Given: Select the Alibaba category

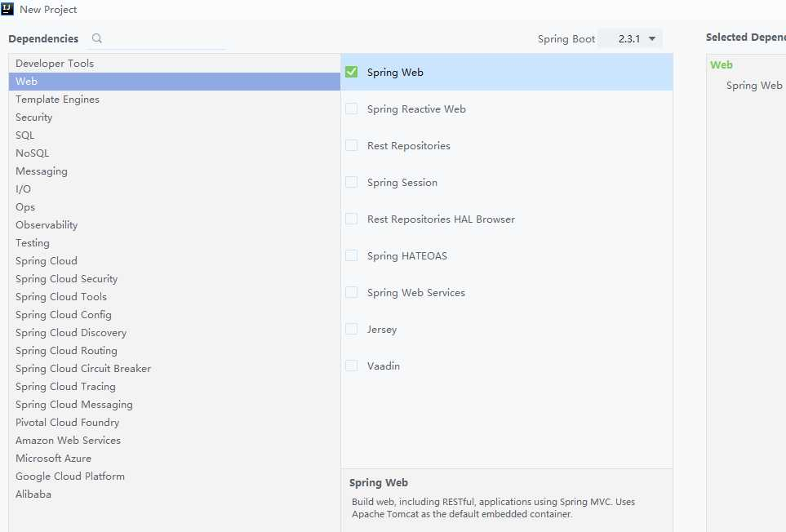Looking at the screenshot, I should point(175,494).
